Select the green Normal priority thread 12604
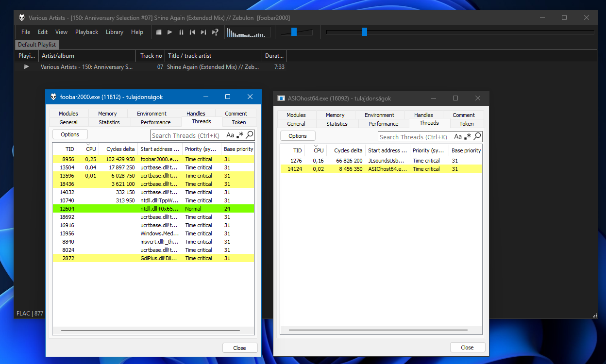Viewport: 606px width, 364px height. tap(153, 209)
